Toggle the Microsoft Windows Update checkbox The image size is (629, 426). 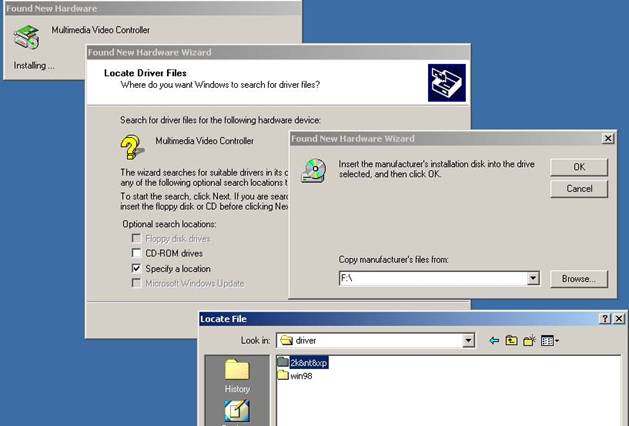(137, 283)
